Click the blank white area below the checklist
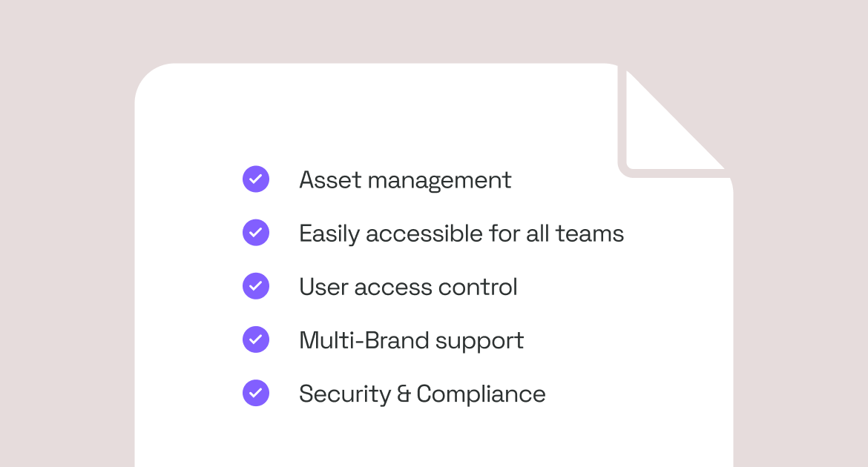 click(433, 440)
